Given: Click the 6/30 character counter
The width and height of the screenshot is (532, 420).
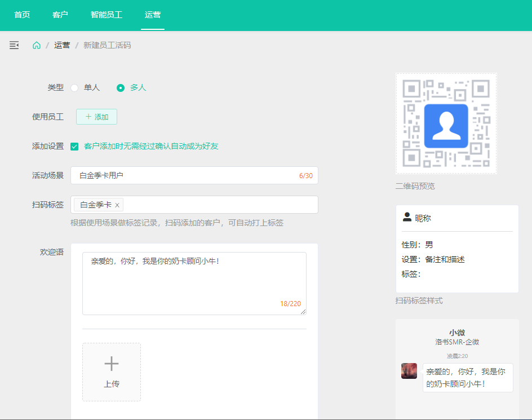Looking at the screenshot, I should 305,176.
